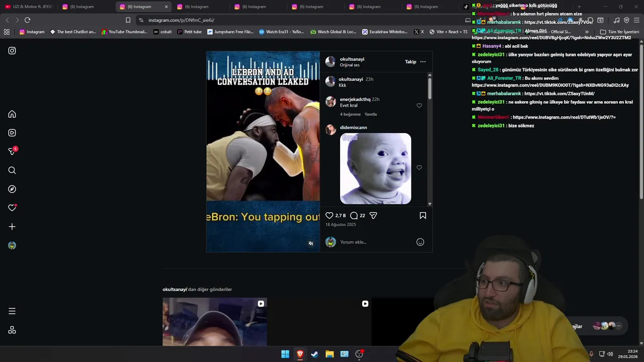Open the Petit tube bookmark

point(189,32)
